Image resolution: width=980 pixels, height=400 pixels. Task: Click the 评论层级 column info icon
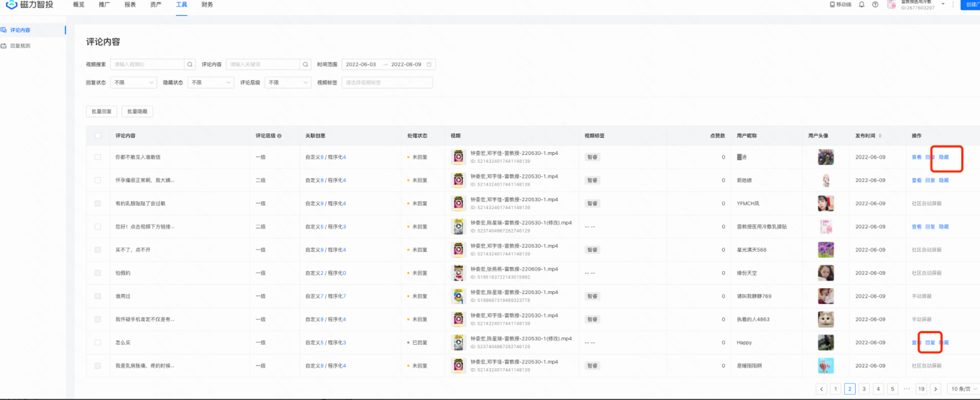coord(279,136)
